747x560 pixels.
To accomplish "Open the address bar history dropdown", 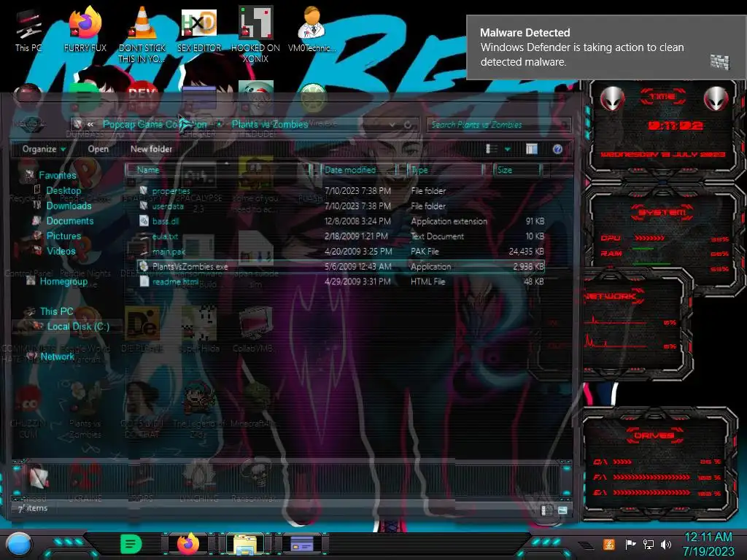I will point(392,125).
